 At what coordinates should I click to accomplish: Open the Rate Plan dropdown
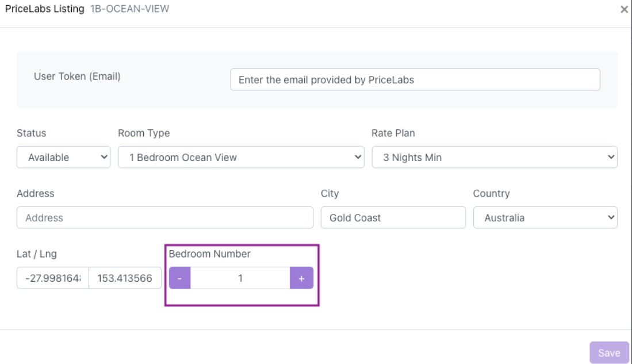pos(494,157)
